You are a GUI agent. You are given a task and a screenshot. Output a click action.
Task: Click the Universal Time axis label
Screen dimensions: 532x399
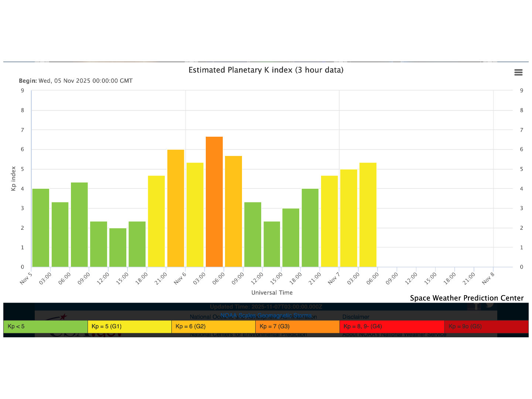coord(272,293)
